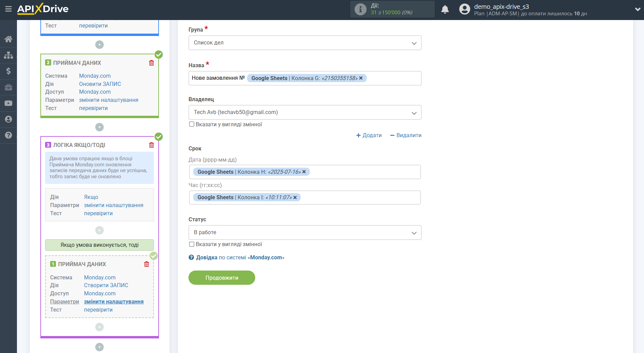Click Monday.com Система link in block 2

tap(95, 76)
